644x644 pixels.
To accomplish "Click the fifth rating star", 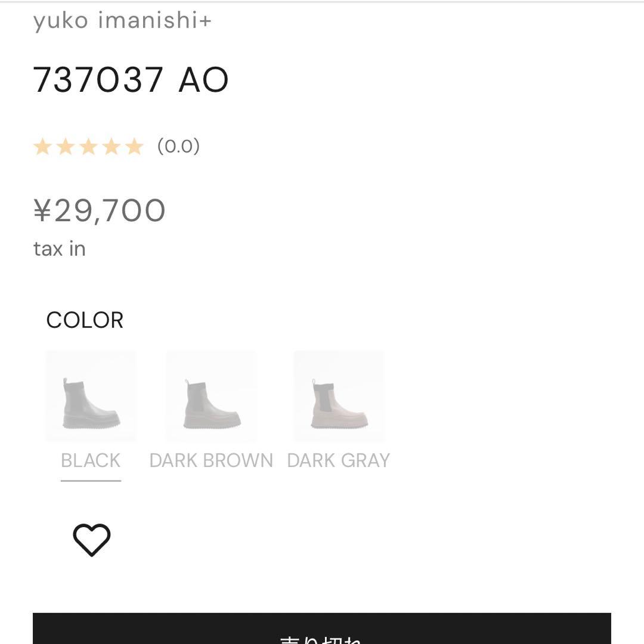I will 135,146.
